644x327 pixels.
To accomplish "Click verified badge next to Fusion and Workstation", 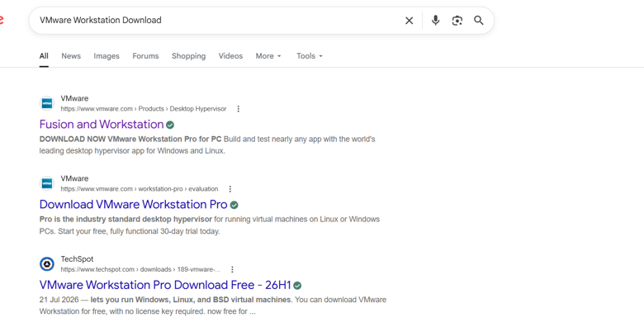I will [170, 125].
